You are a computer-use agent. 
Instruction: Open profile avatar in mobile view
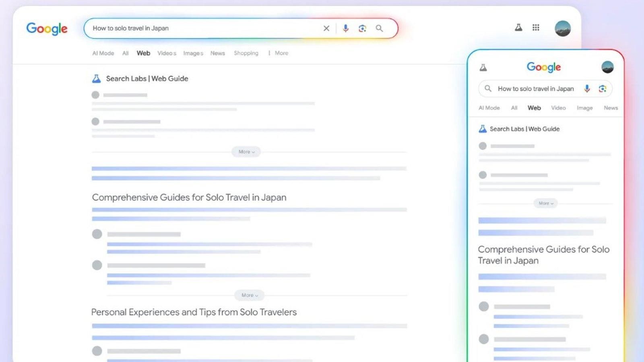[607, 67]
